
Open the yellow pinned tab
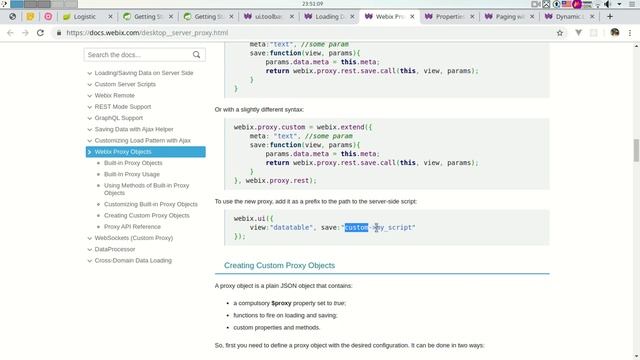click(30, 17)
